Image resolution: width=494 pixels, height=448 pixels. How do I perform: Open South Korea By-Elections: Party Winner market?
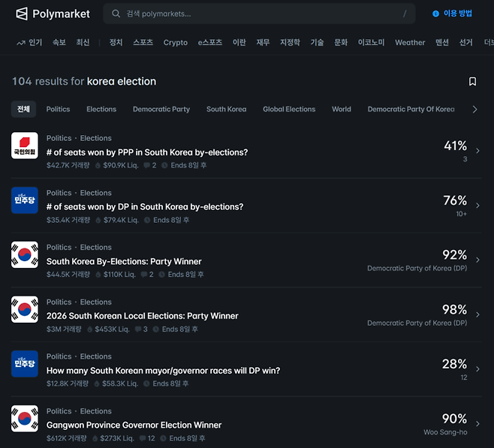(124, 261)
